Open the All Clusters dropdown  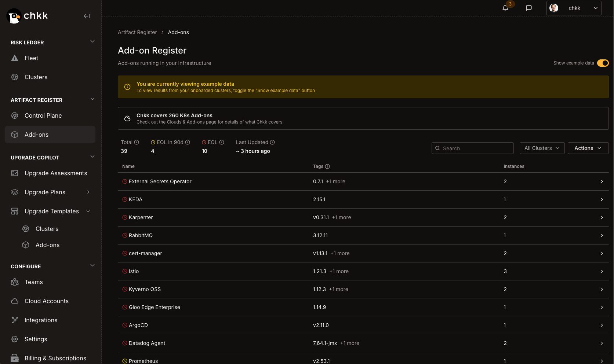(542, 148)
